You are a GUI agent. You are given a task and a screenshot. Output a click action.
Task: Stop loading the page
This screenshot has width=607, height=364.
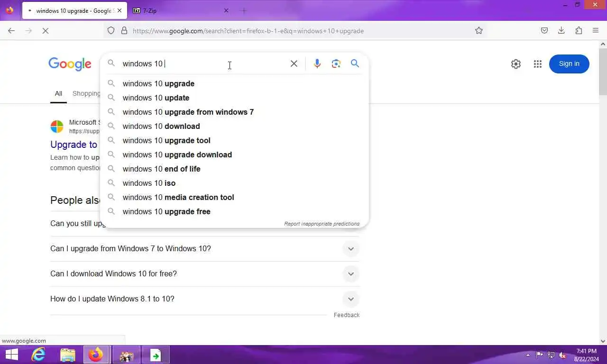pyautogui.click(x=45, y=31)
